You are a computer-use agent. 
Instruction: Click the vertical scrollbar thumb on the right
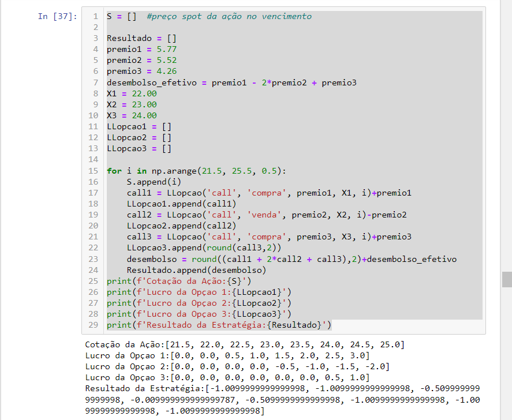(x=507, y=279)
